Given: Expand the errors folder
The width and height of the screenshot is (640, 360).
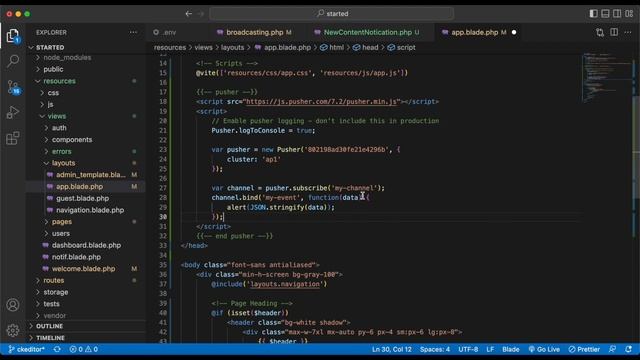Looking at the screenshot, I should (x=86, y=151).
